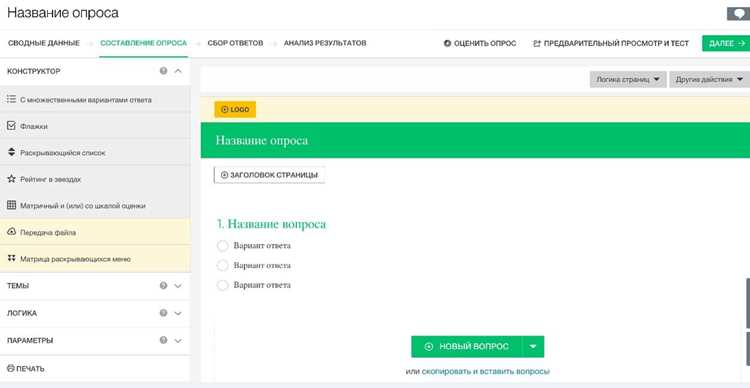The image size is (750, 388).
Task: Click the green ДАЛЕЕ button
Action: (726, 43)
